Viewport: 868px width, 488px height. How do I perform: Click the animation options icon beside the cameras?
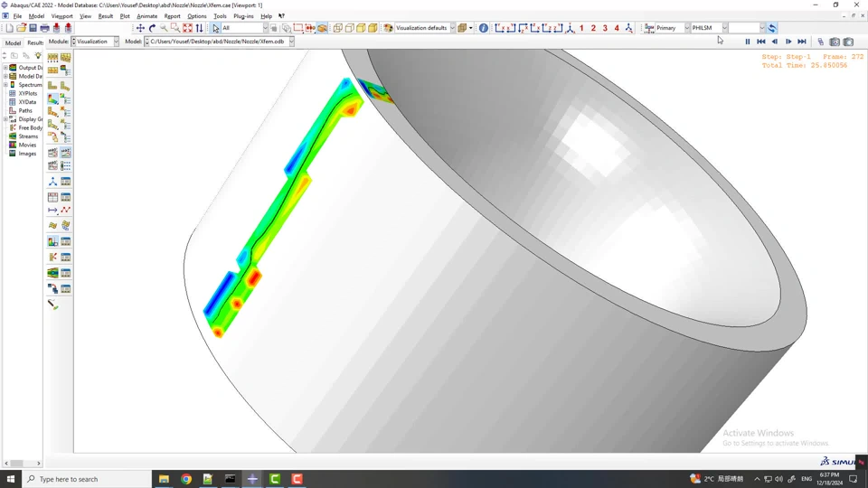coord(821,42)
